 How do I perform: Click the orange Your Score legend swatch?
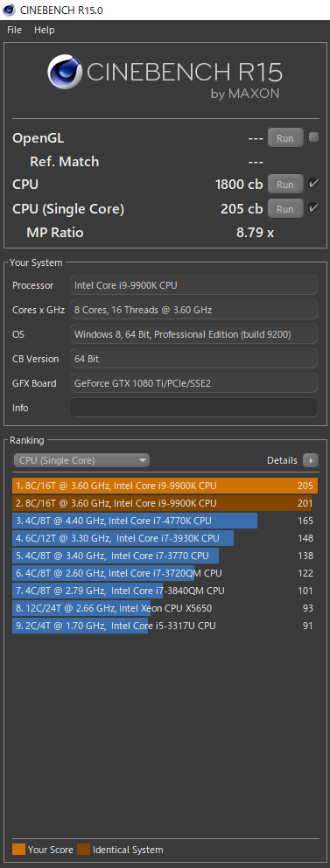(19, 849)
